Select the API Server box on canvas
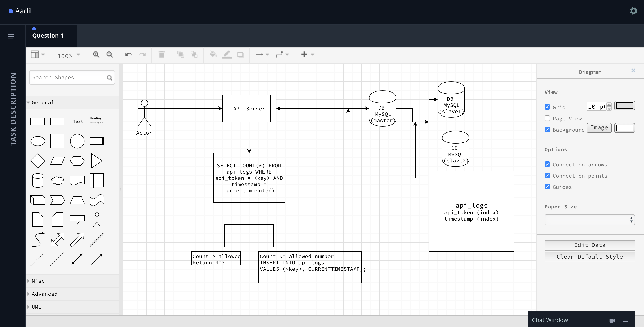This screenshot has height=327, width=644. tap(249, 108)
